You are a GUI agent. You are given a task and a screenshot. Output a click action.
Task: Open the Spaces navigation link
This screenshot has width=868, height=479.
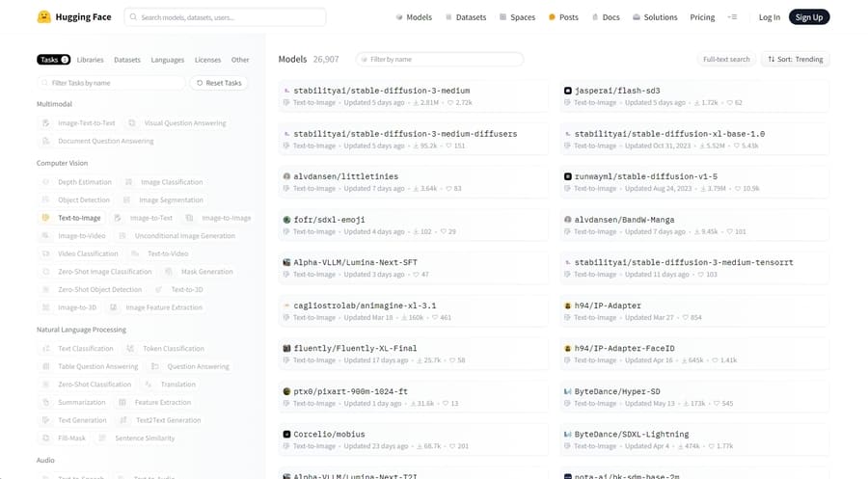pos(517,17)
